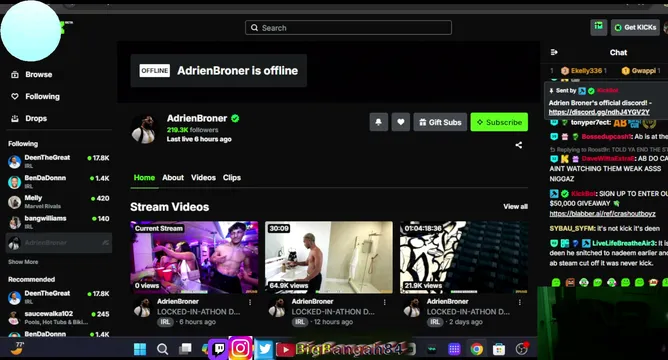Switch to the Home tab
This screenshot has height=360, width=668.
144,178
